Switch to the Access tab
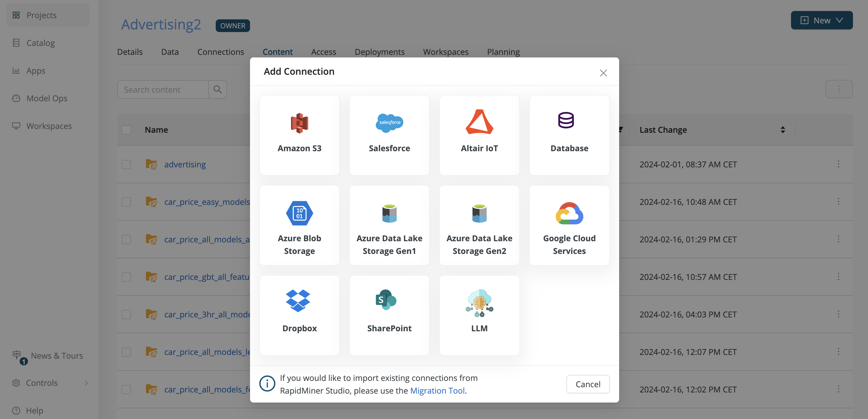This screenshot has width=868, height=419. pos(324,52)
